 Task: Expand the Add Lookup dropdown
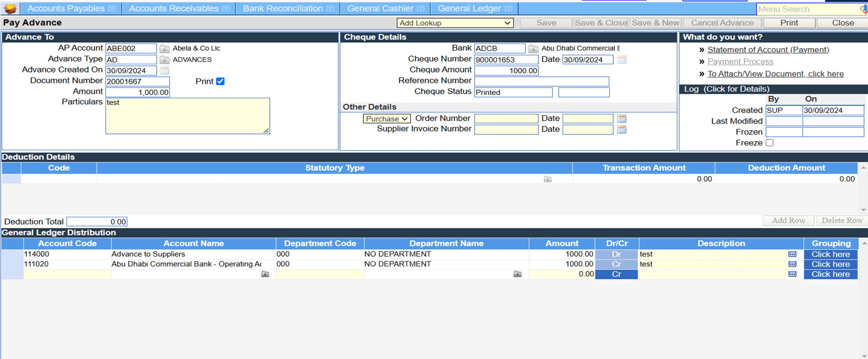(455, 23)
